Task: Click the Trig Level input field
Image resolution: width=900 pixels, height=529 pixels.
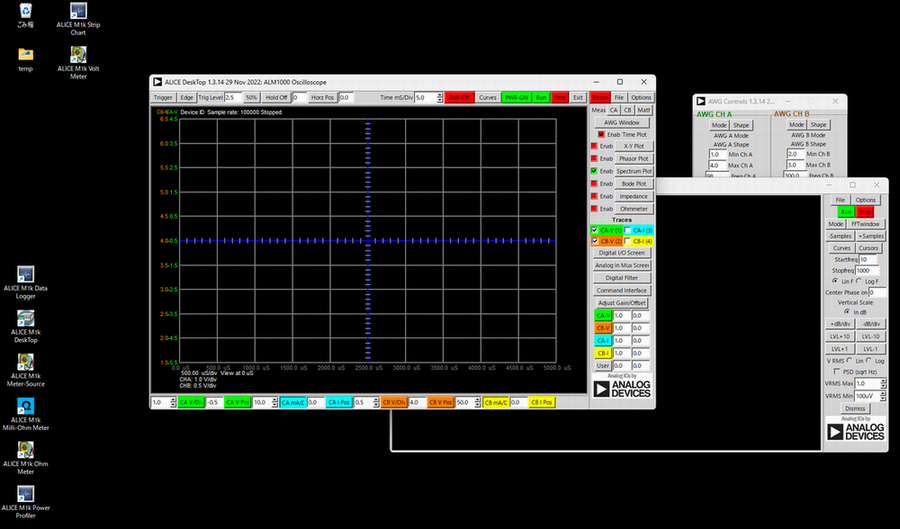Action: pyautogui.click(x=233, y=98)
